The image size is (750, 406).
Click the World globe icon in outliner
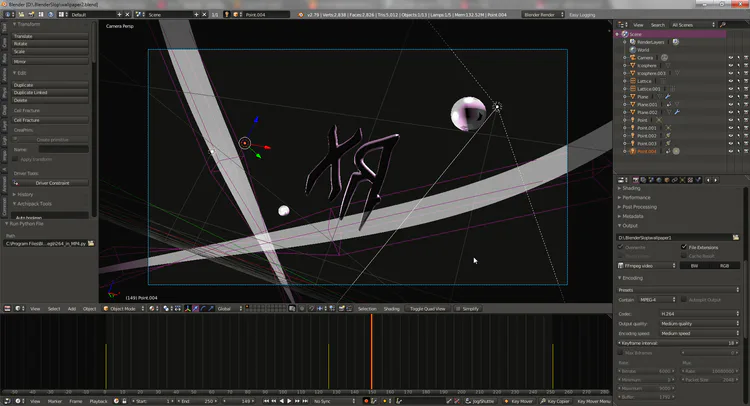point(632,50)
